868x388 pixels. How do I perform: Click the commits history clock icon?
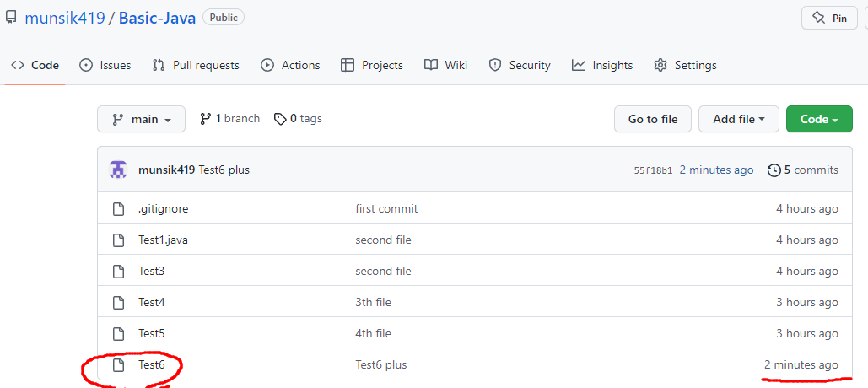click(774, 170)
